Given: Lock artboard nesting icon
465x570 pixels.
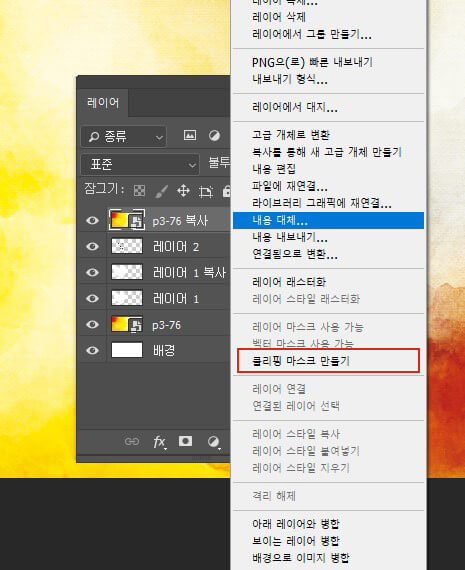Looking at the screenshot, I should point(205,191).
